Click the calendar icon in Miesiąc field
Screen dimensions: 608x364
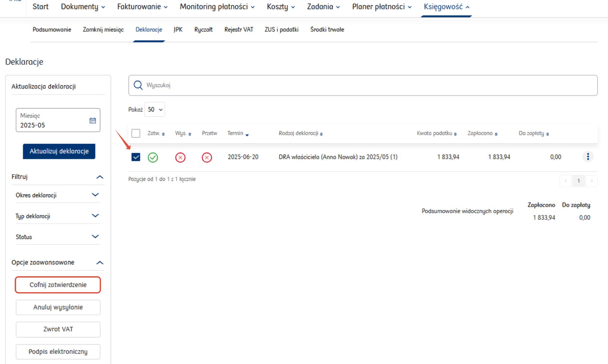tap(93, 120)
